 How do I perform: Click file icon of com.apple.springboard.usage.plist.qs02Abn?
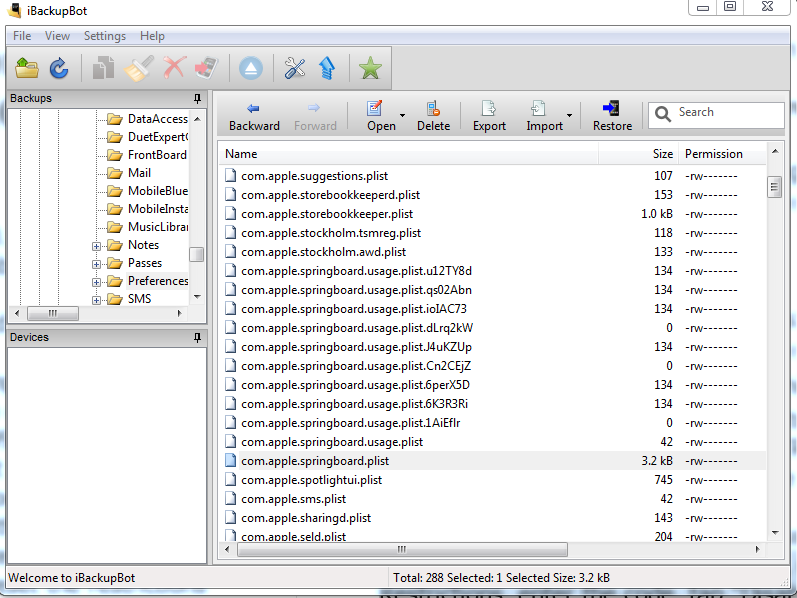click(x=231, y=290)
